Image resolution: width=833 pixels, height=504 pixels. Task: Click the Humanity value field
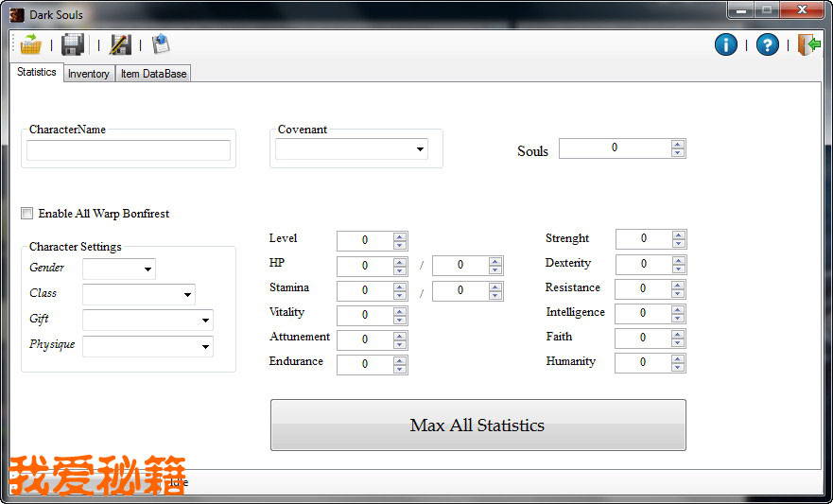[643, 362]
